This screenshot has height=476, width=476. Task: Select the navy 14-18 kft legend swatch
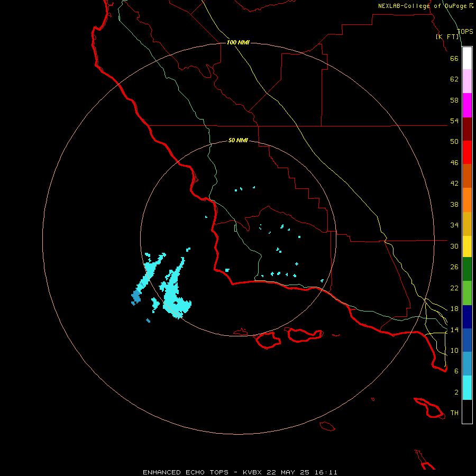467,317
